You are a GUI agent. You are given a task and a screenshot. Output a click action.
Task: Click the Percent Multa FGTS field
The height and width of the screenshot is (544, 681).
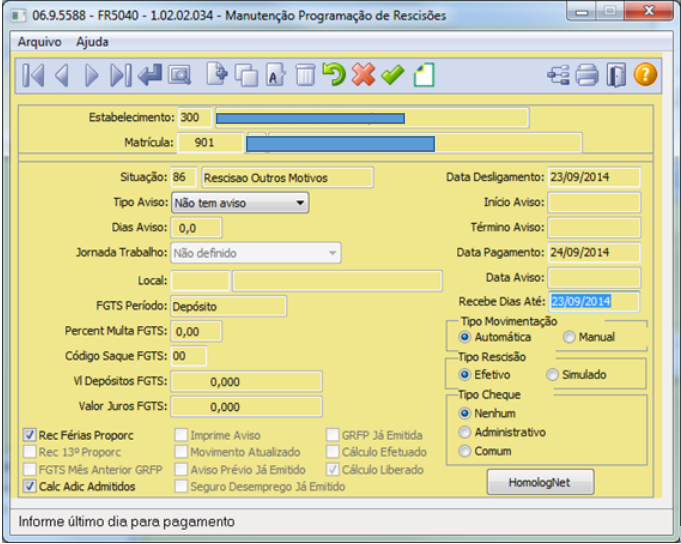pos(196,331)
